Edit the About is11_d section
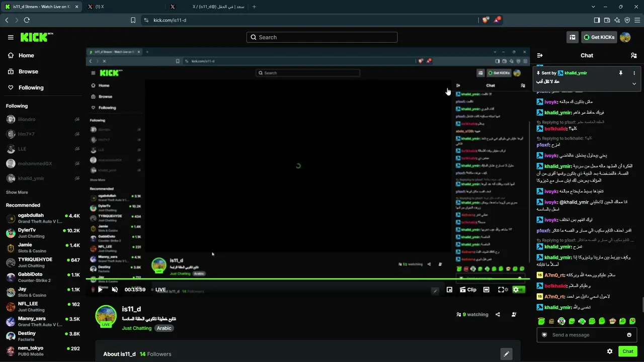This screenshot has width=644, height=362. coord(506,354)
